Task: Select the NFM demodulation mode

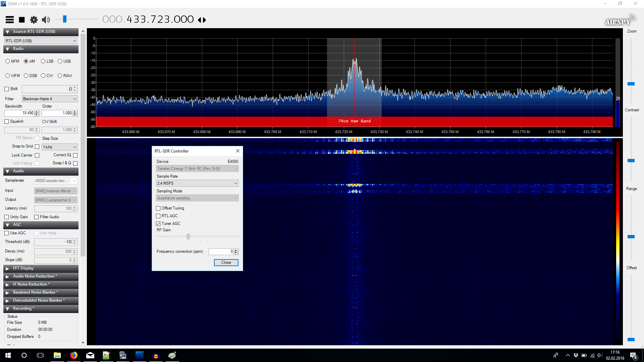Action: tap(12, 61)
